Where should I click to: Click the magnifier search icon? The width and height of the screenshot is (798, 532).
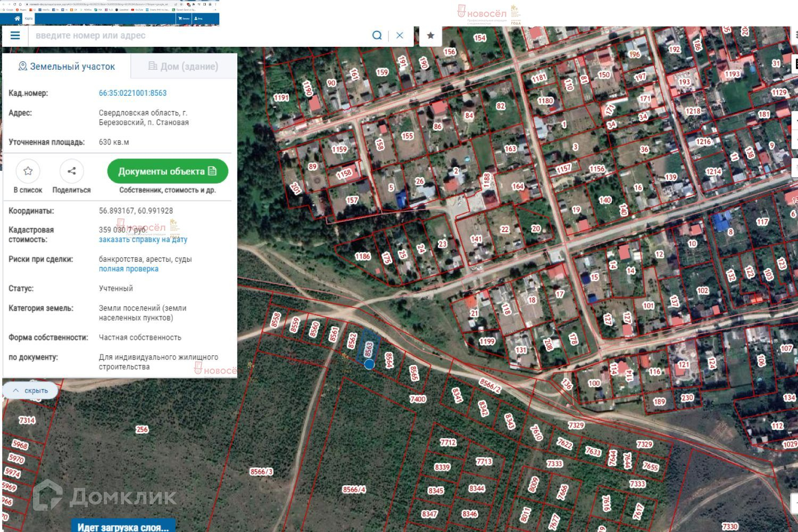click(377, 36)
